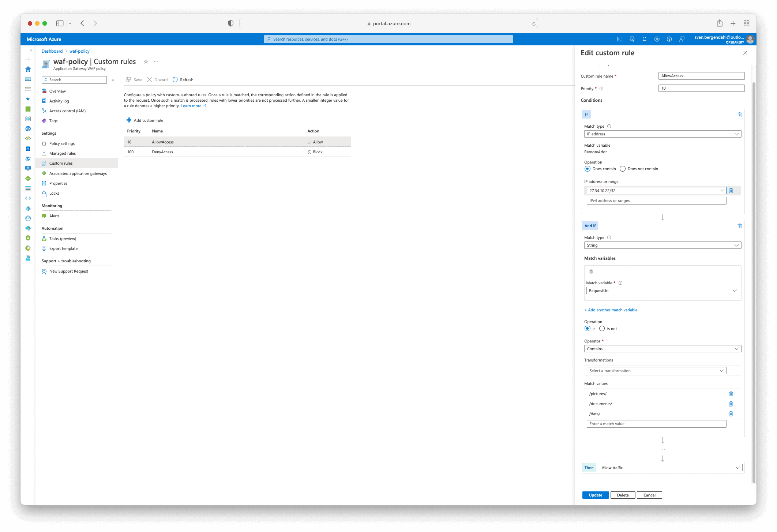Remove the /pictures/ match value with the trash icon
This screenshot has height=532, width=777.
point(731,394)
